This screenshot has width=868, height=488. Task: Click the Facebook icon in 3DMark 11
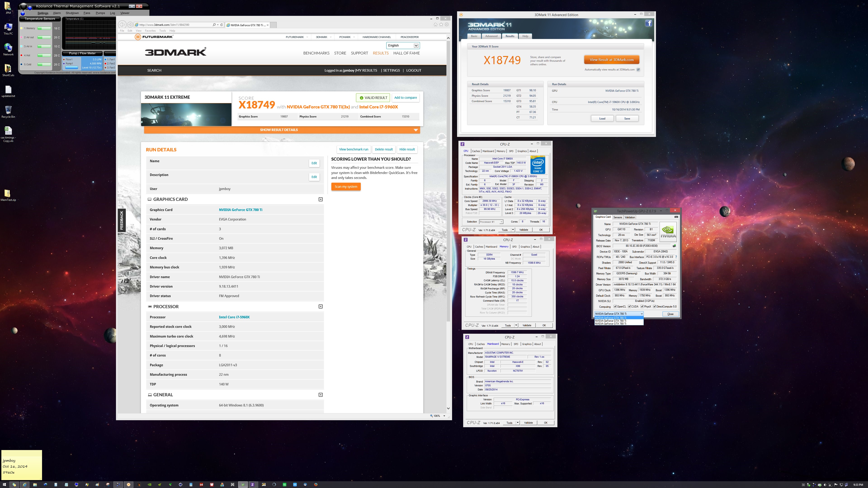point(649,23)
